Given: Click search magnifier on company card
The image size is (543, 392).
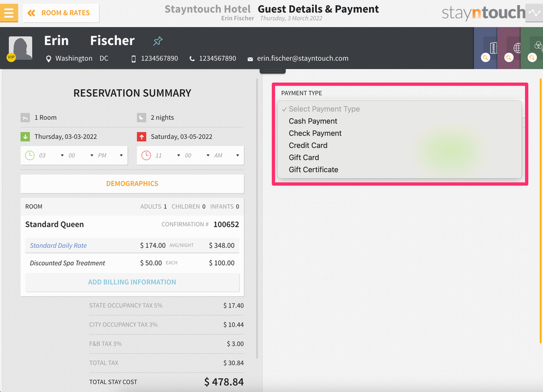Looking at the screenshot, I should coord(486,57).
